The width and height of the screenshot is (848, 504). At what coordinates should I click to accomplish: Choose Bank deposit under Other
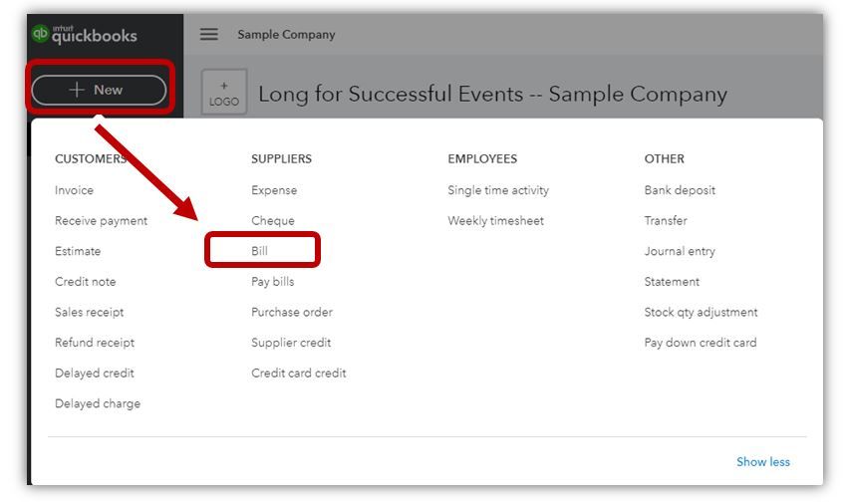pos(680,190)
